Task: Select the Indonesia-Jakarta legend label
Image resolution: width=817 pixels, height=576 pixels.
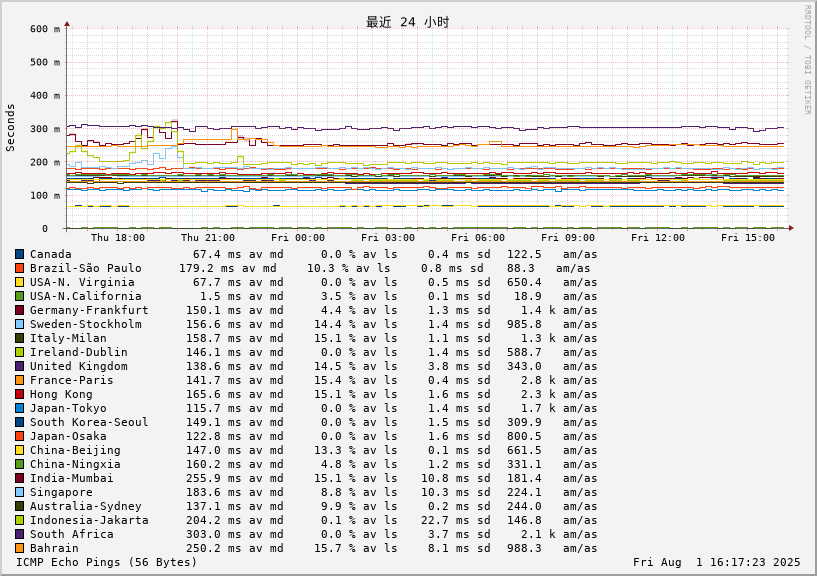Action: [89, 520]
